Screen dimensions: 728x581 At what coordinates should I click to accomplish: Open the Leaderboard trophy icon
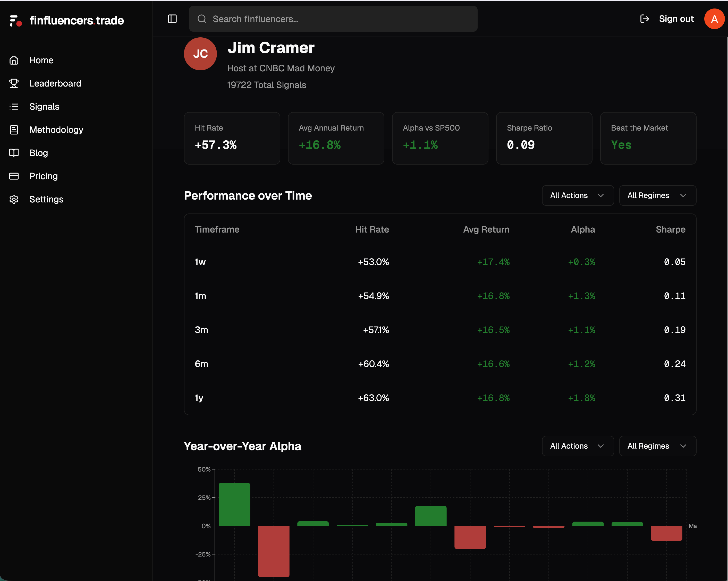(14, 83)
